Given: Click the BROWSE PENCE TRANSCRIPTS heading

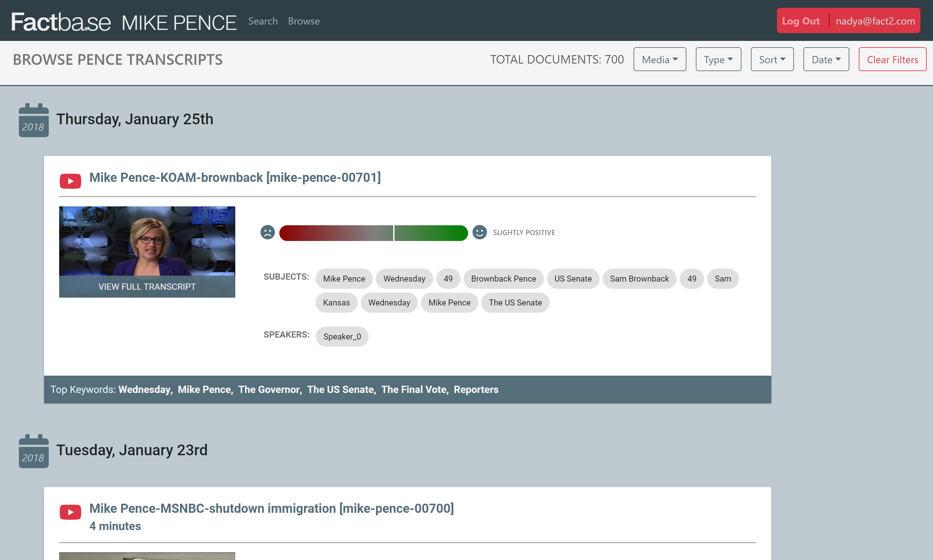Looking at the screenshot, I should [118, 60].
